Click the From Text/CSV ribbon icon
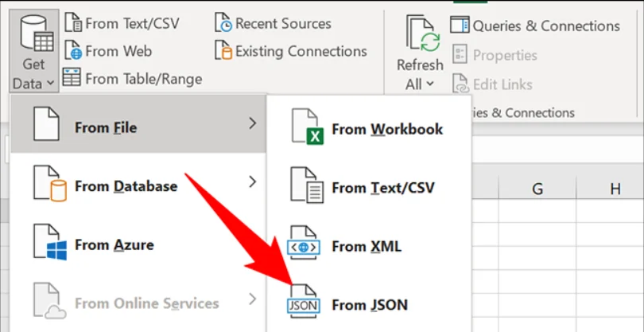This screenshot has width=644, height=332. [72, 23]
